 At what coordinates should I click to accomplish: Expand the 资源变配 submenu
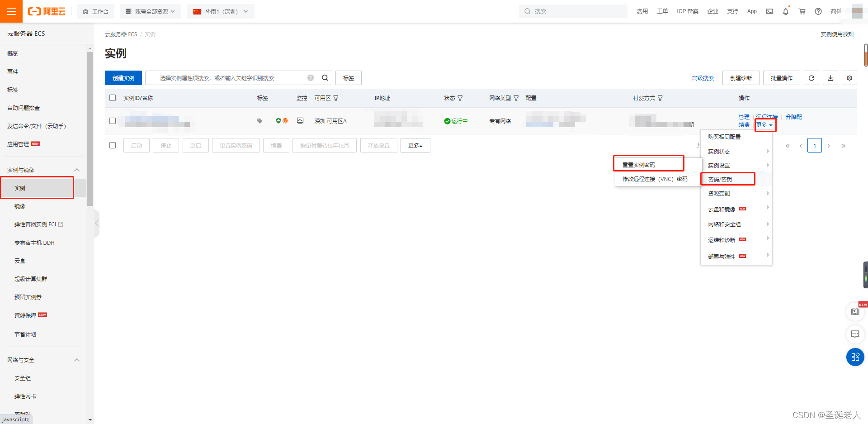click(736, 193)
